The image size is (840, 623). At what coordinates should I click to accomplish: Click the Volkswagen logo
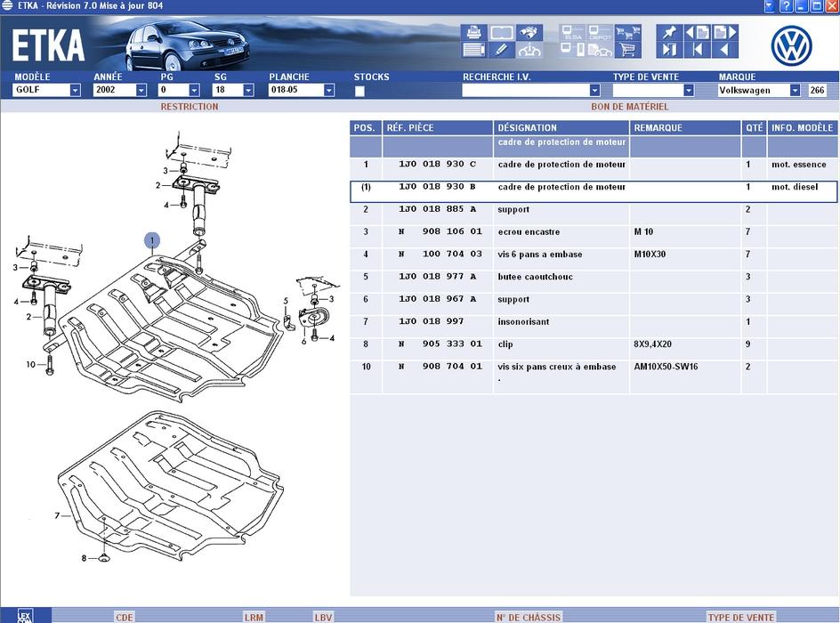(791, 45)
